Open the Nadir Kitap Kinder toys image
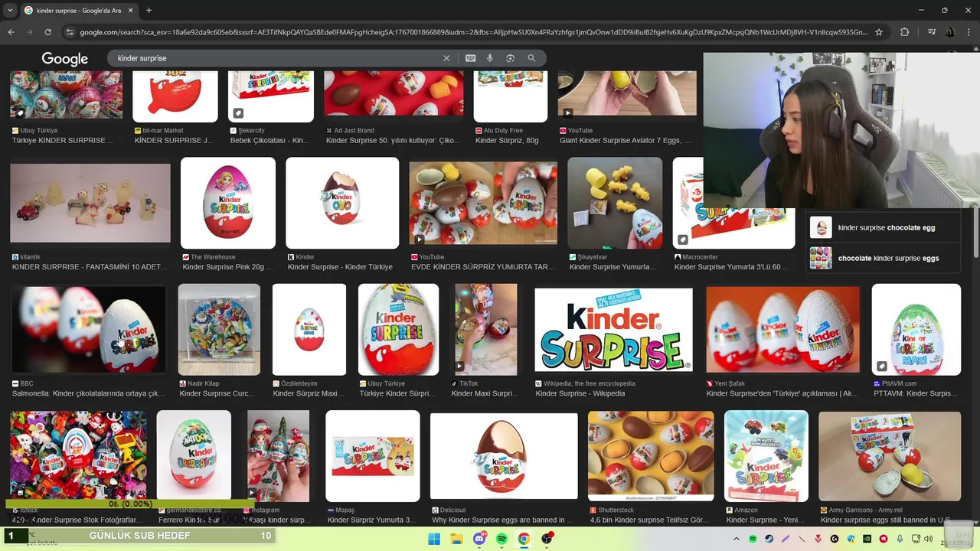Viewport: 980px width, 551px height. [x=219, y=330]
